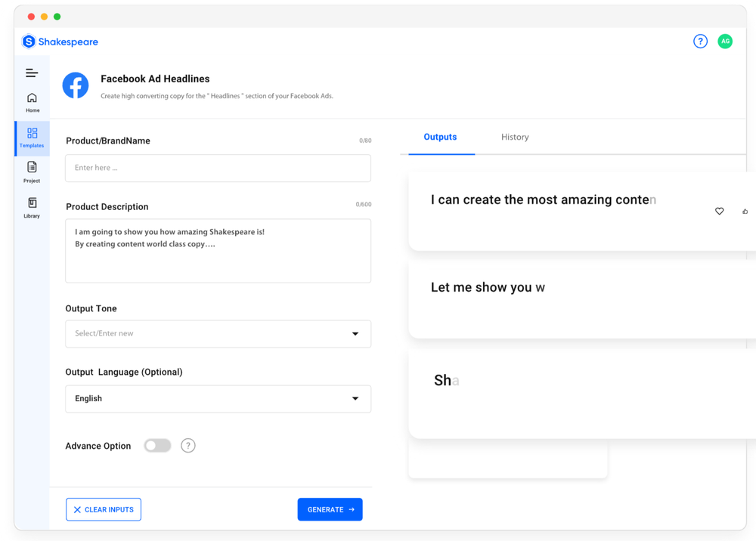Screen dimensions: 756x541
Task: Click the "Product/BrandName" label
Action: 108,141
